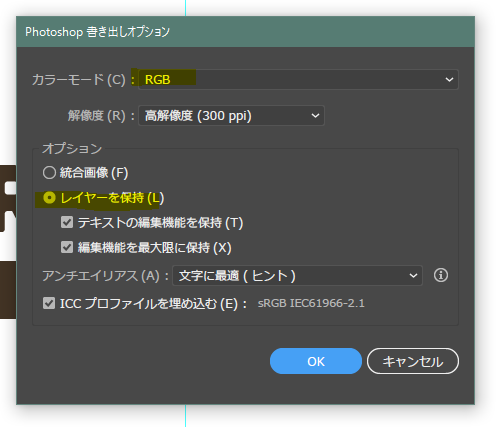Toggle 編集機能を最大限に保持 (X) checkbox
The height and width of the screenshot is (427, 499).
[x=67, y=247]
